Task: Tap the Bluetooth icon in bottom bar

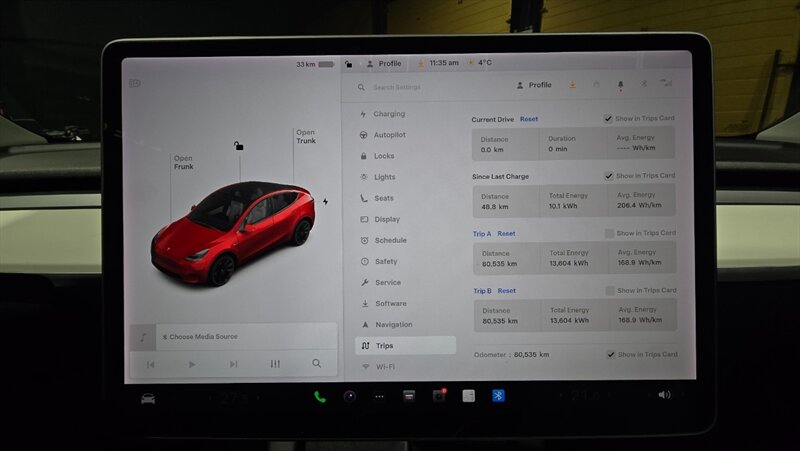Action: point(497,396)
